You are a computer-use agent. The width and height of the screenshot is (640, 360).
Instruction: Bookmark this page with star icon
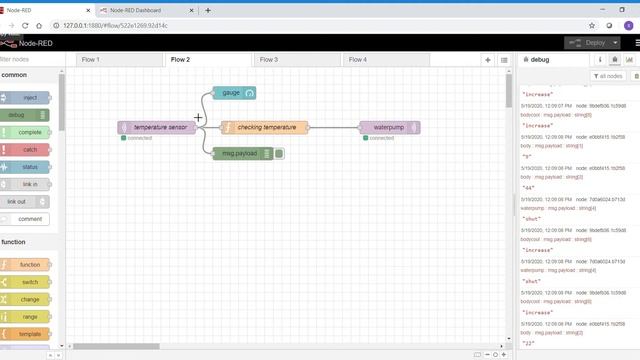[592, 26]
